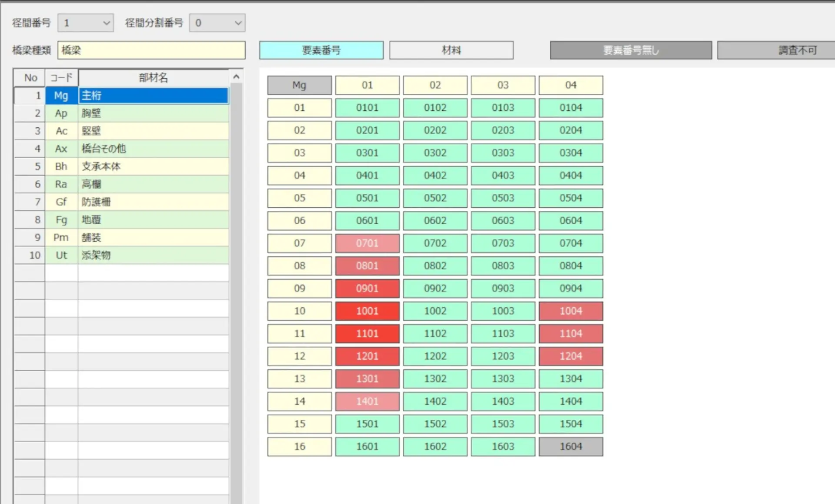Click the 要素番号無し button
835x504 pixels.
(631, 50)
